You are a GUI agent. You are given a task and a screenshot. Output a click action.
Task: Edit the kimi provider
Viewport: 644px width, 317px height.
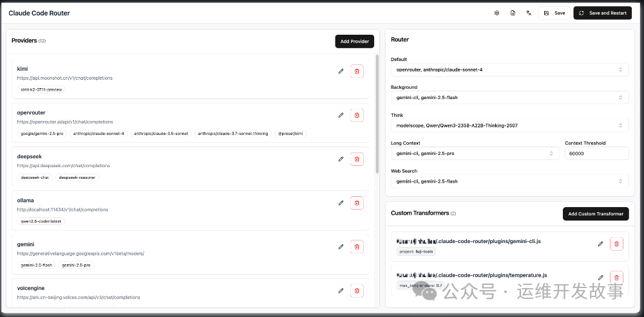pos(341,71)
